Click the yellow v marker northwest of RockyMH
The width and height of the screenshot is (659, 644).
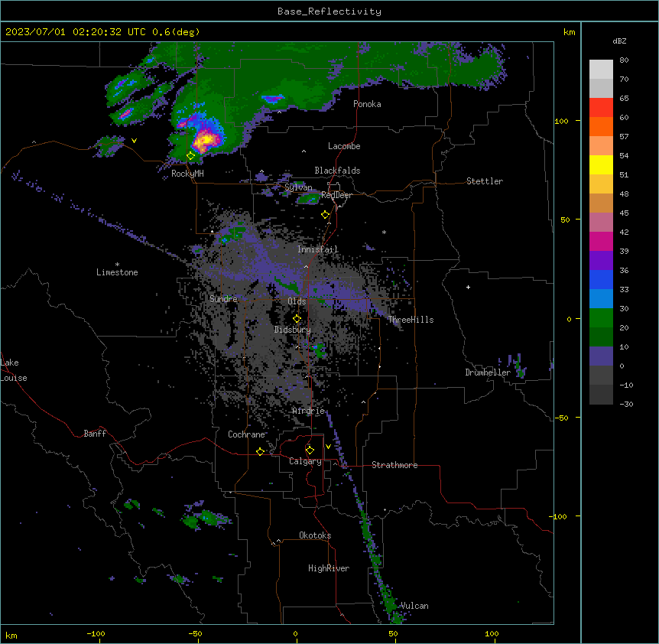134,141
